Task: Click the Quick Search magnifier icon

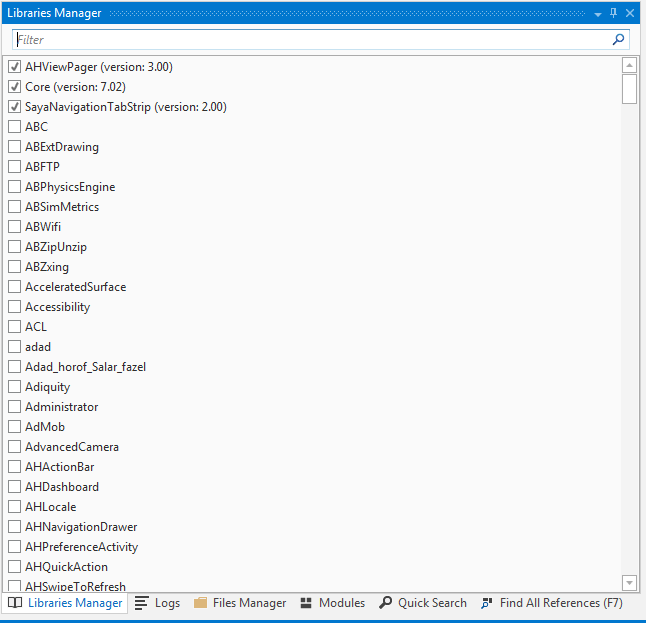Action: point(385,603)
